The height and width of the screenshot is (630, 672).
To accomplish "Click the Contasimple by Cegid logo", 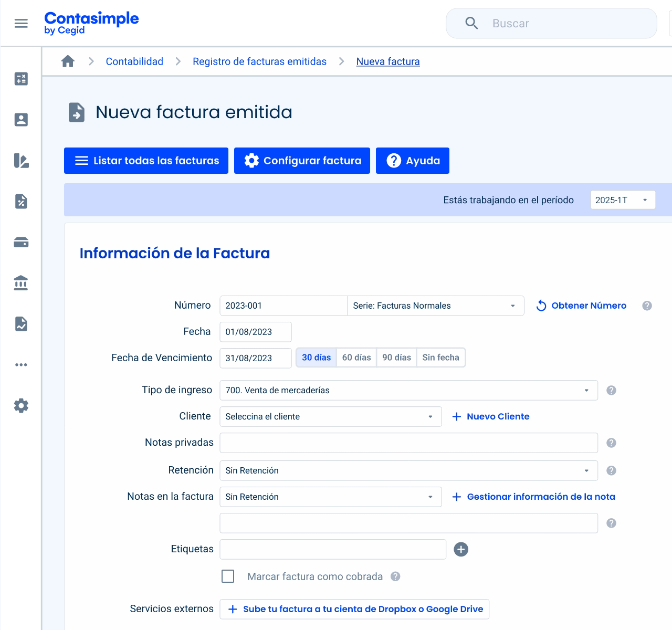I will coord(91,23).
